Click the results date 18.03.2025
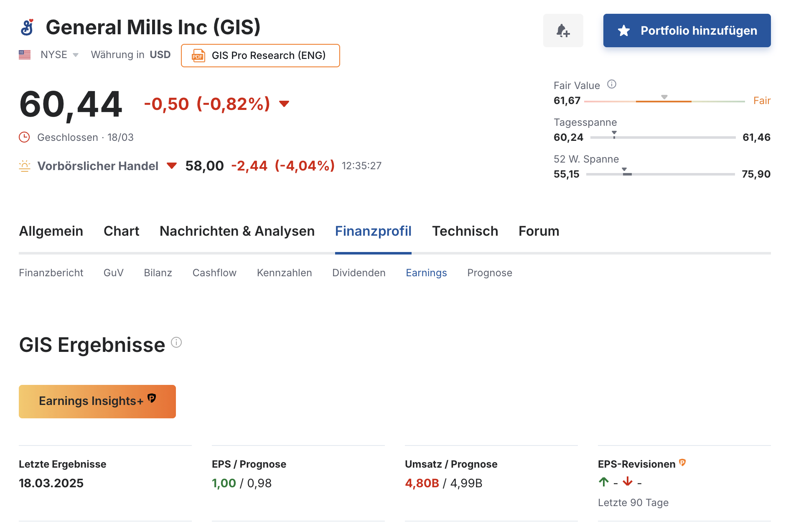The image size is (796, 532). (51, 484)
